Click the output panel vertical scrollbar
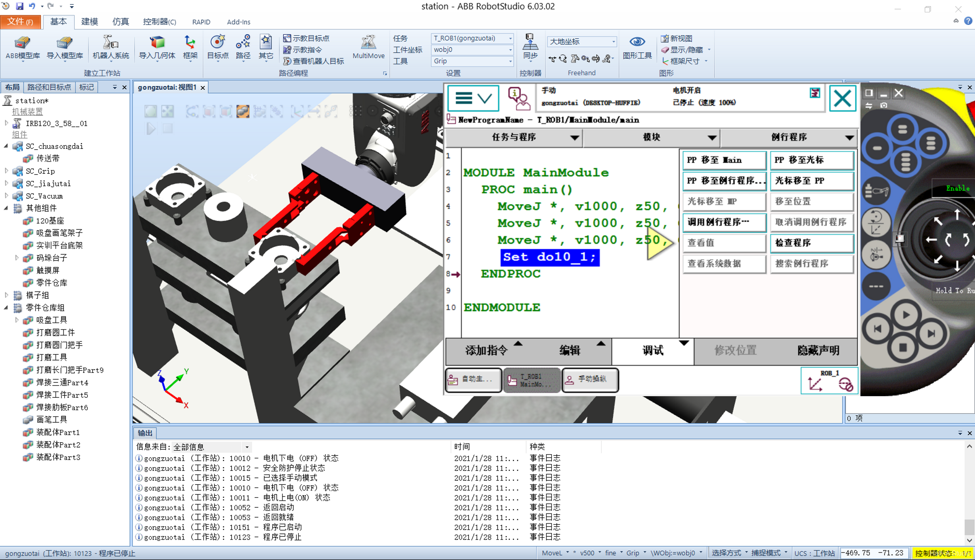The height and width of the screenshot is (560, 975). (x=969, y=494)
